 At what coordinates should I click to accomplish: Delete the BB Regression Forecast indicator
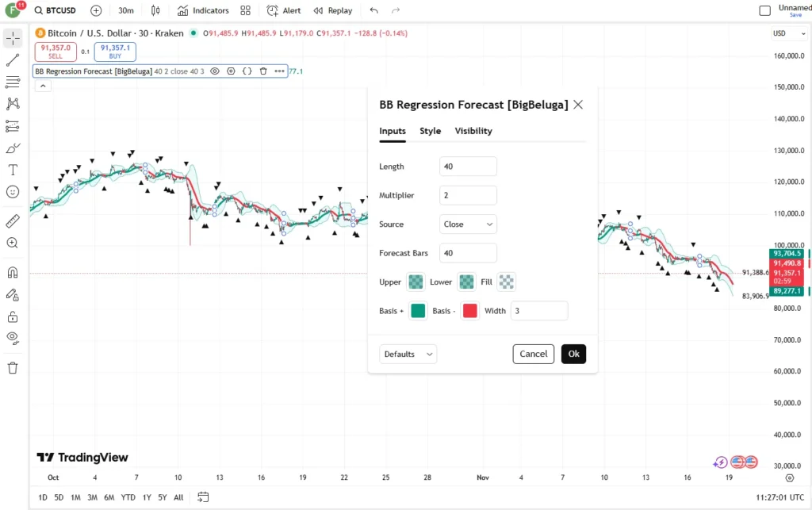click(x=263, y=71)
